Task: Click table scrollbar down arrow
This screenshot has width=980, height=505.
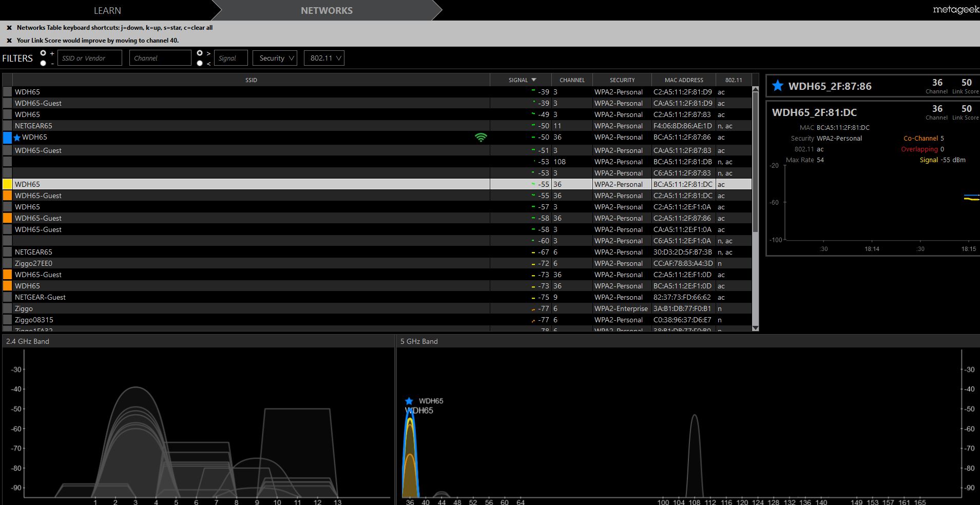Action: coord(755,328)
